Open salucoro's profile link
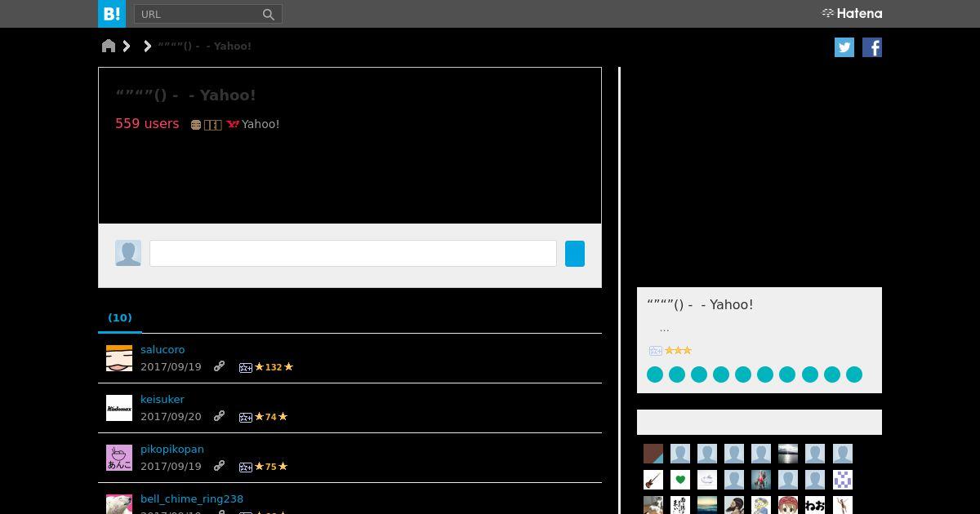The width and height of the screenshot is (980, 514). [163, 349]
